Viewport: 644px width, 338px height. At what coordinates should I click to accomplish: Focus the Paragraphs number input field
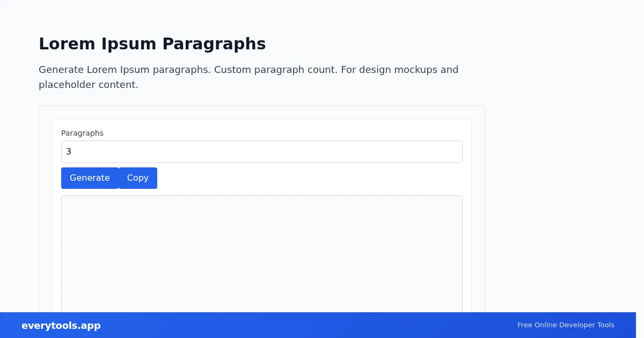(x=262, y=152)
